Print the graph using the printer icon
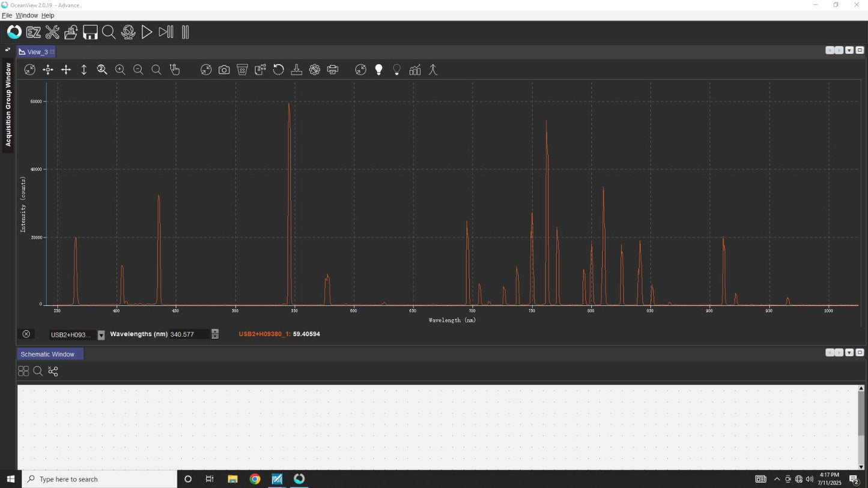The width and height of the screenshot is (868, 488). coord(333,70)
